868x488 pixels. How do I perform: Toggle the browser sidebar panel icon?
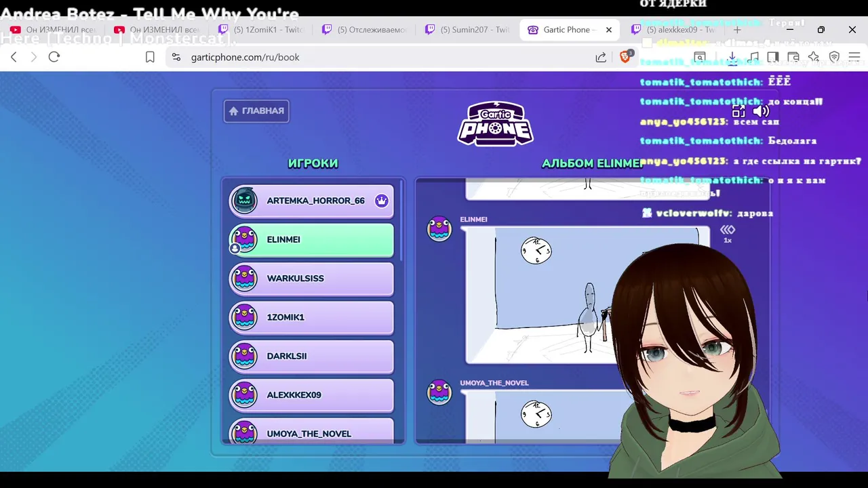pos(773,57)
